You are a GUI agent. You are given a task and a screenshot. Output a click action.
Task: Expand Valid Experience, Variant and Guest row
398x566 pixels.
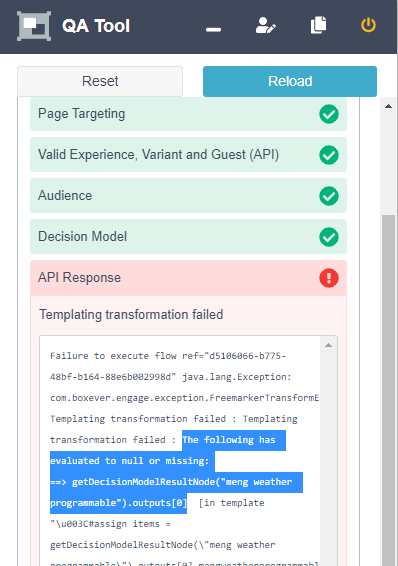pos(188,155)
